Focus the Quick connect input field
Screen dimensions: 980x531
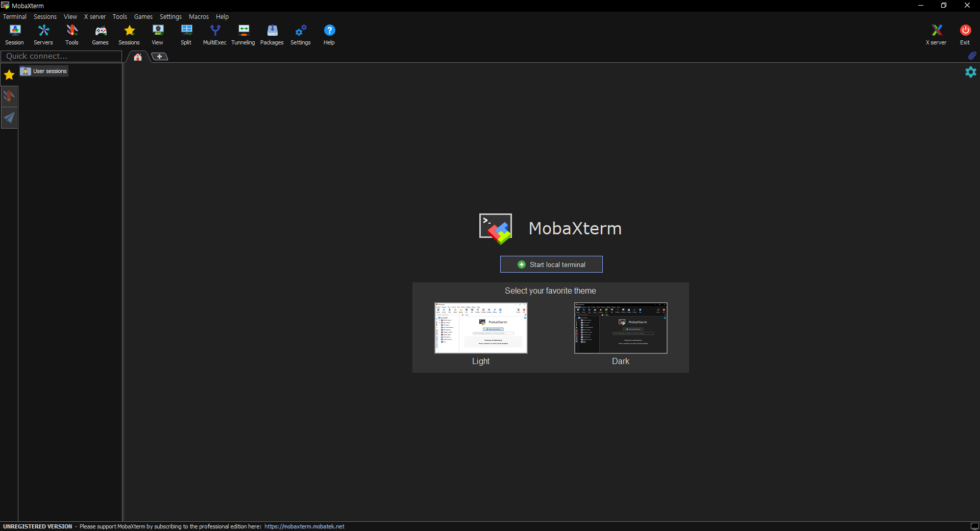click(x=61, y=56)
